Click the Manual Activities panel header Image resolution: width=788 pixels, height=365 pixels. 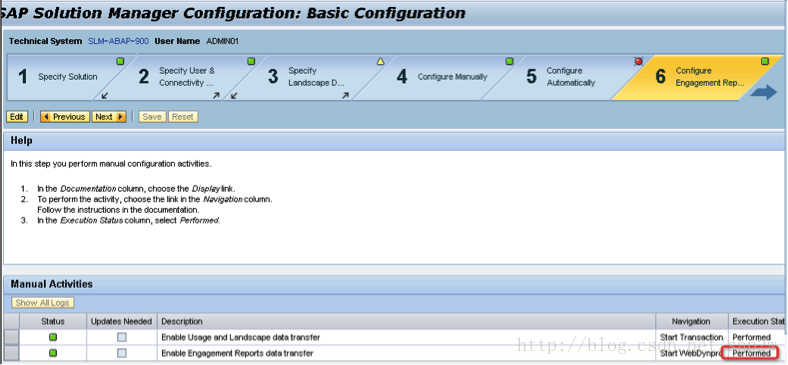[x=394, y=284]
